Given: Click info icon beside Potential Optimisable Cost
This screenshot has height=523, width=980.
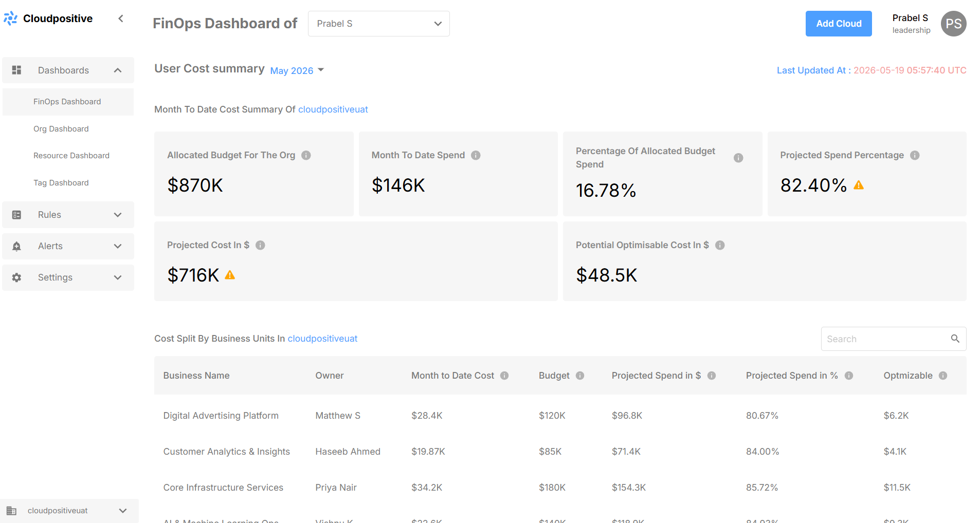Looking at the screenshot, I should click(720, 245).
